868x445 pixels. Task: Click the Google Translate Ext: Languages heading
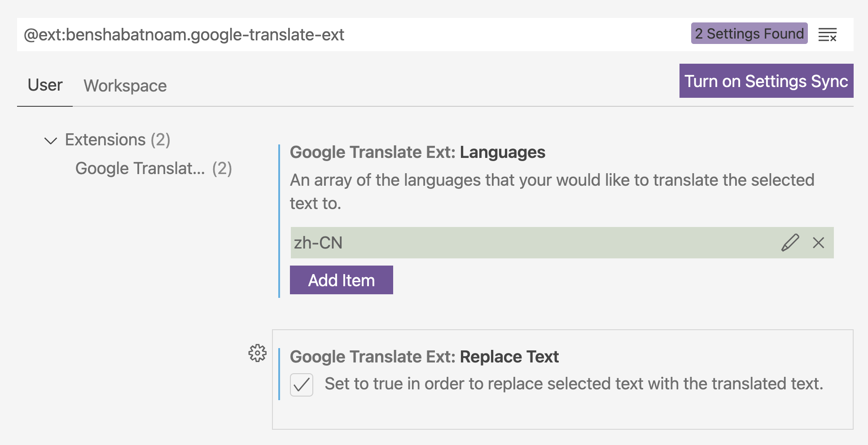(x=417, y=153)
